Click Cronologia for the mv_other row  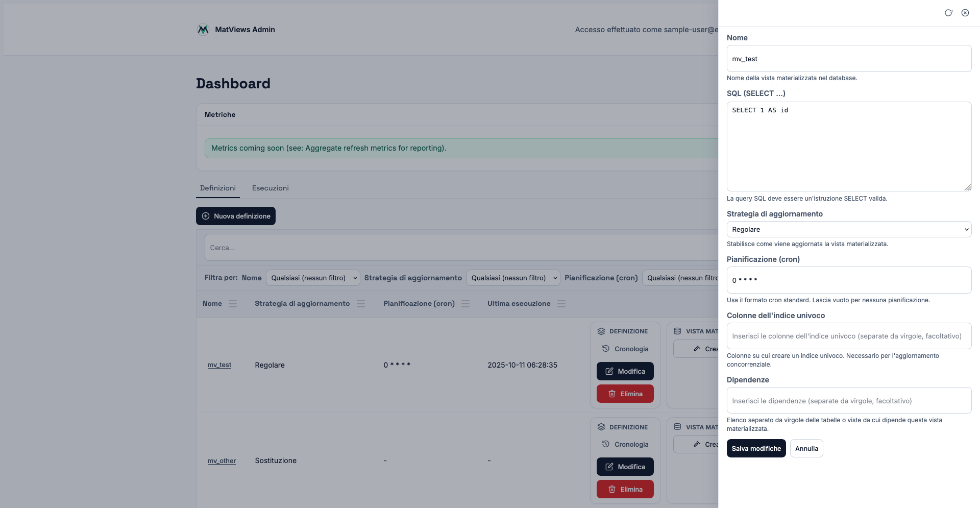(625, 444)
